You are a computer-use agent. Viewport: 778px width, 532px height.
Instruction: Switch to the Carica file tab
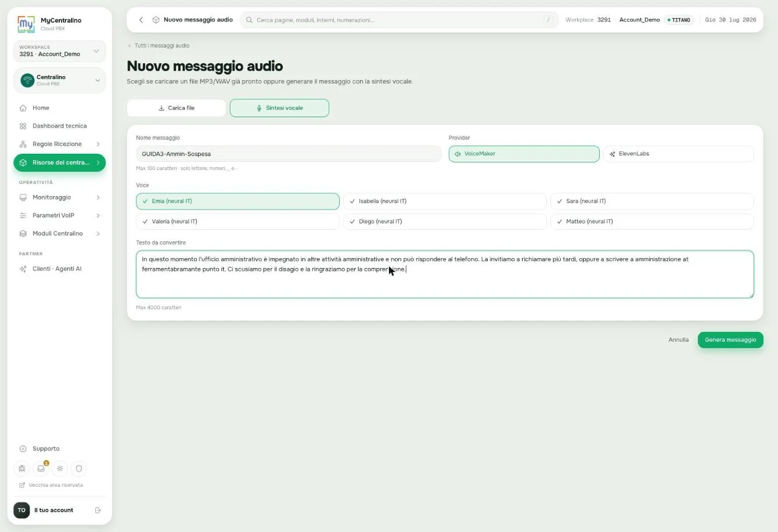177,108
